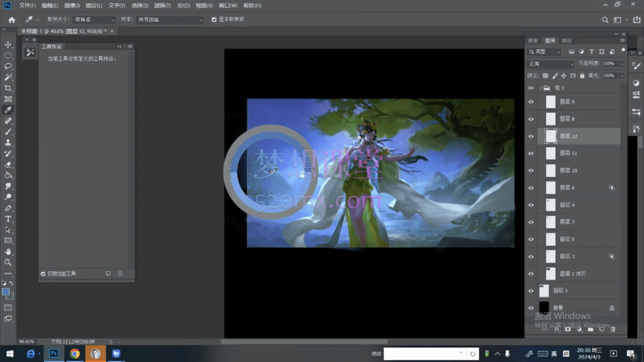Open Google Chrome from the taskbar

[x=74, y=354]
